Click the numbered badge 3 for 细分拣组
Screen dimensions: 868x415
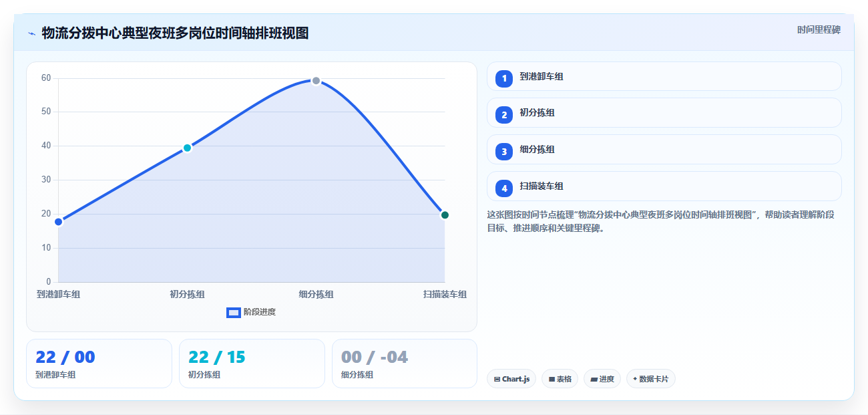[504, 152]
